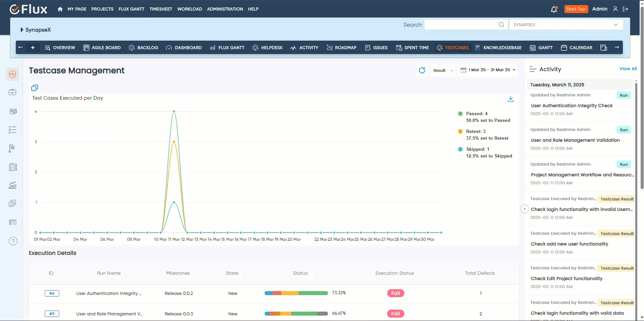Open flag milestone sidebar icon

coord(12,148)
